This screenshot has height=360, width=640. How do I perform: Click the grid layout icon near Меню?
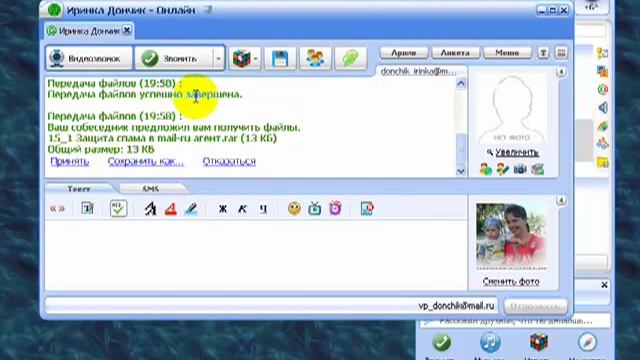point(561,53)
